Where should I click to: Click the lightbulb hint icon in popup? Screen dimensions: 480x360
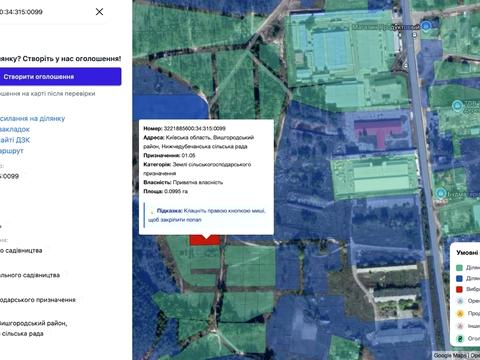(x=152, y=211)
